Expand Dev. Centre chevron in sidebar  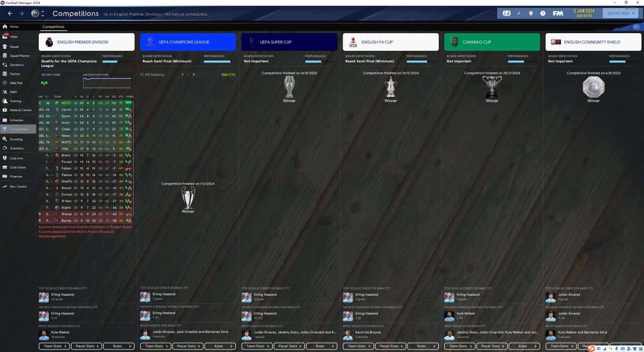(5, 187)
